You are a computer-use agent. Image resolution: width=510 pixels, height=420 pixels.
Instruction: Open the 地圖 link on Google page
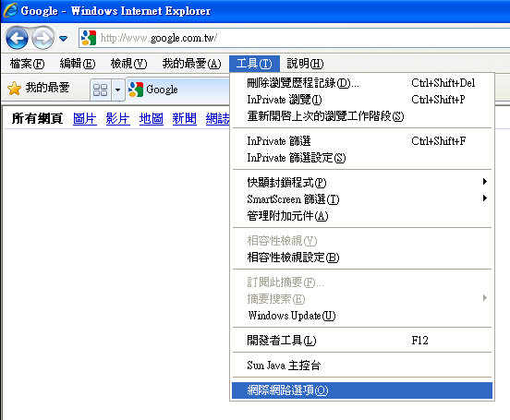pos(151,119)
